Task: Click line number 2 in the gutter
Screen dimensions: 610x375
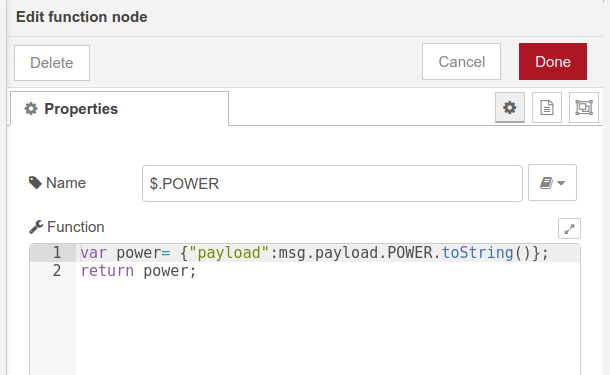Action: [57, 271]
